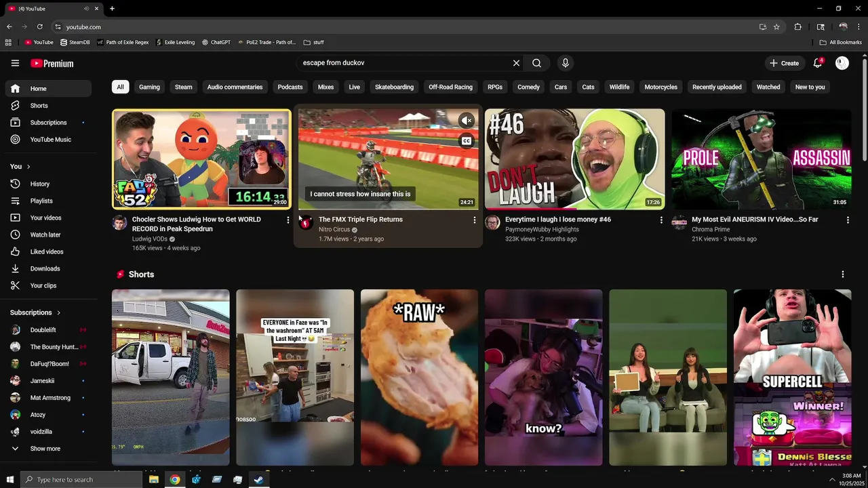Open the Create button
The width and height of the screenshot is (868, 488).
784,63
